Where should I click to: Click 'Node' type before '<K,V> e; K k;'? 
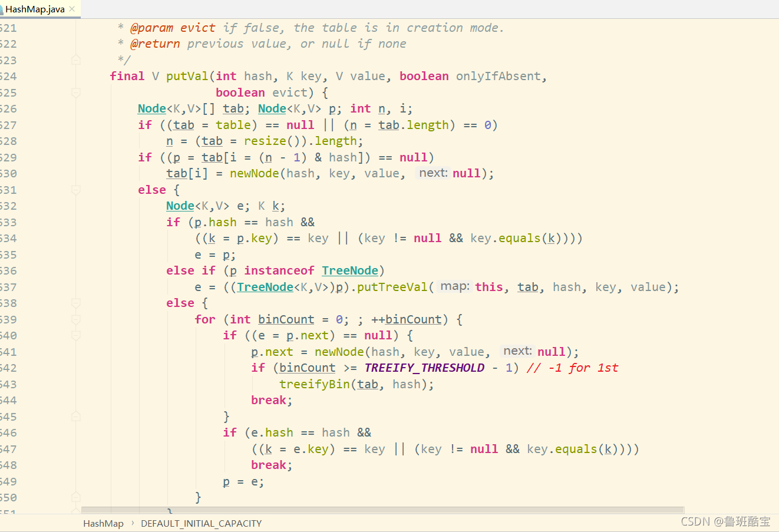point(180,206)
